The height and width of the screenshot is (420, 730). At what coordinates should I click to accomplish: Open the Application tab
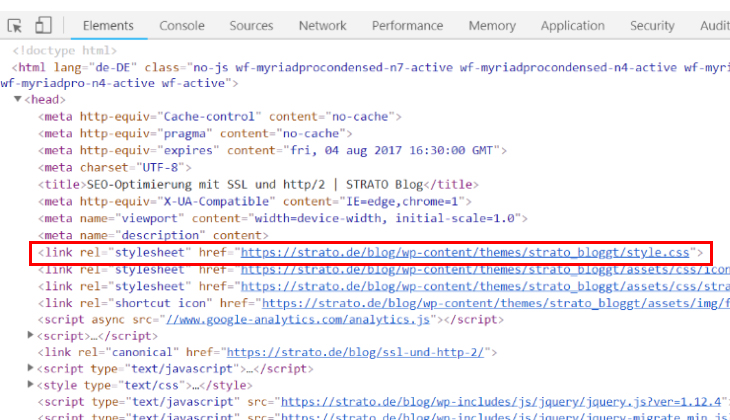pyautogui.click(x=573, y=26)
